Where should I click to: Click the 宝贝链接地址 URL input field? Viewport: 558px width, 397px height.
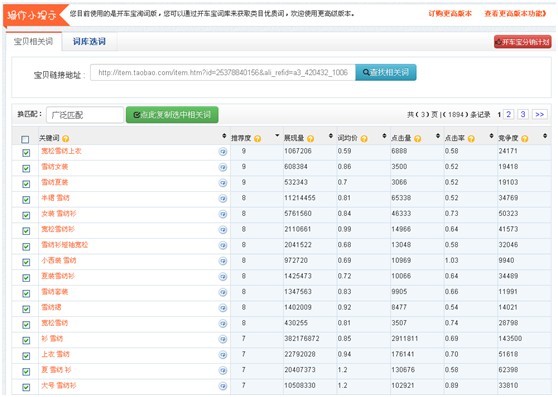coord(223,73)
